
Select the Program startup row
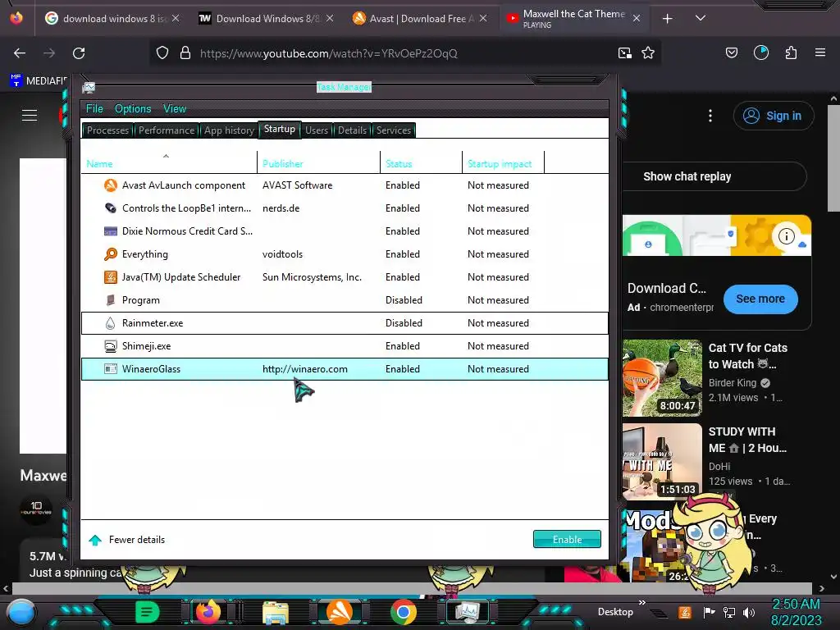coord(345,300)
